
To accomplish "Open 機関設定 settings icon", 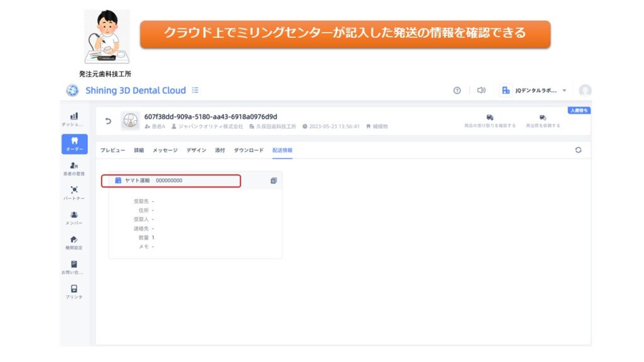I will coord(74,242).
